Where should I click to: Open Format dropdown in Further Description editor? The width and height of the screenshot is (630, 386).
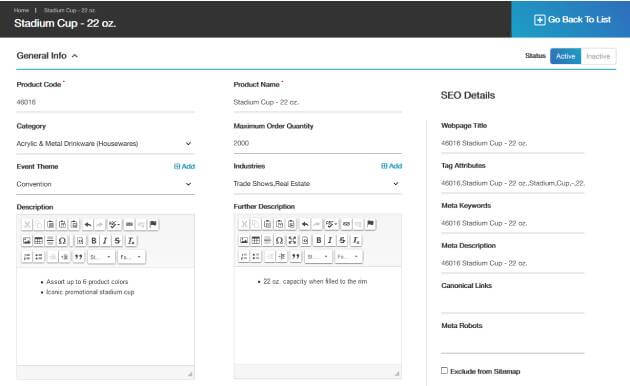point(349,256)
